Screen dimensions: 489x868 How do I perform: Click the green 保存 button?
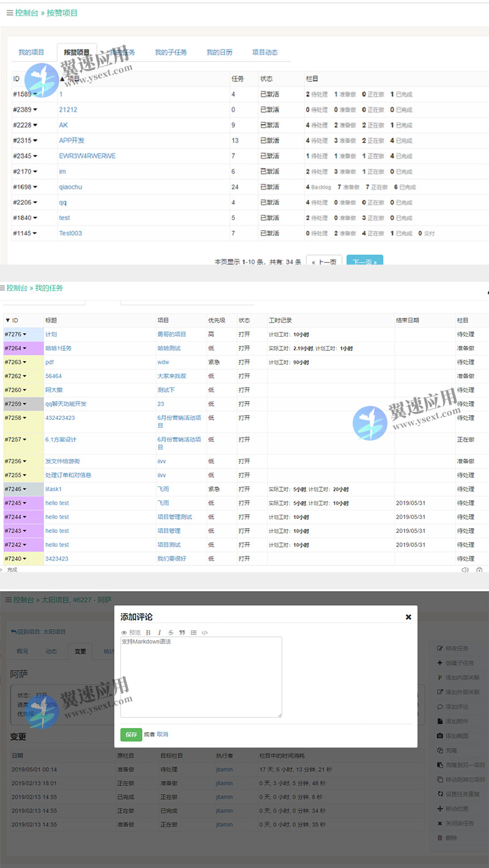[x=131, y=734]
